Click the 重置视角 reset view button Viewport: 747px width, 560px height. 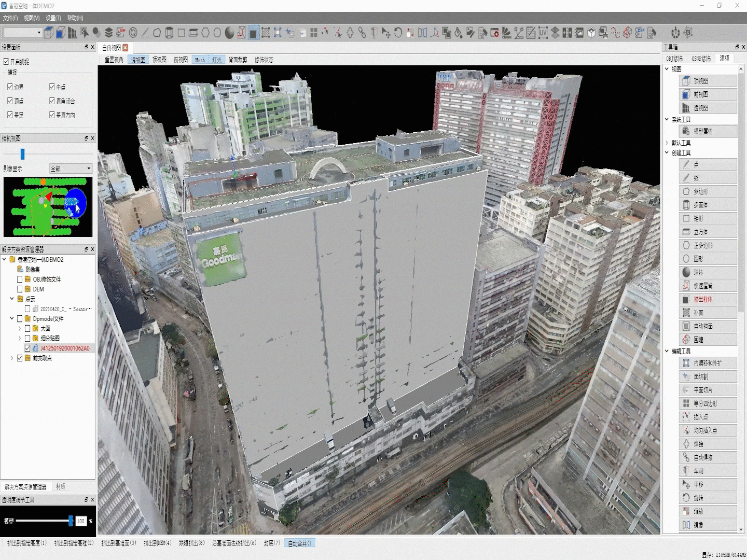pos(114,60)
